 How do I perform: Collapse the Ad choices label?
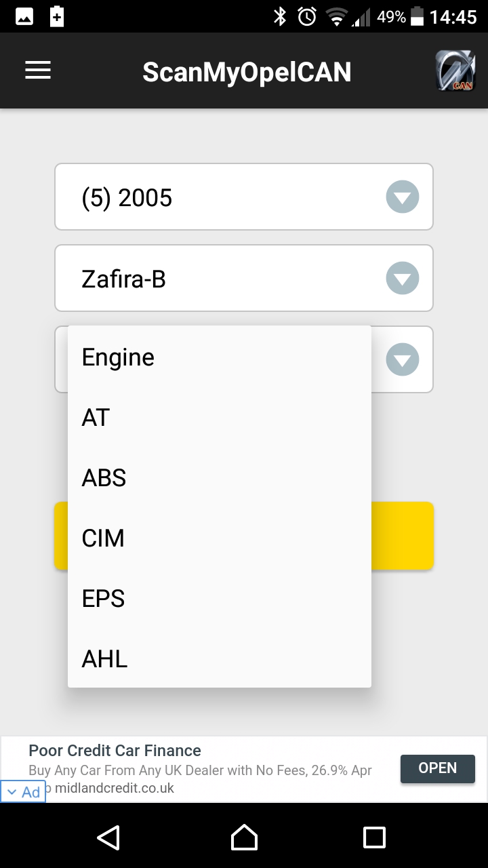tap(24, 792)
